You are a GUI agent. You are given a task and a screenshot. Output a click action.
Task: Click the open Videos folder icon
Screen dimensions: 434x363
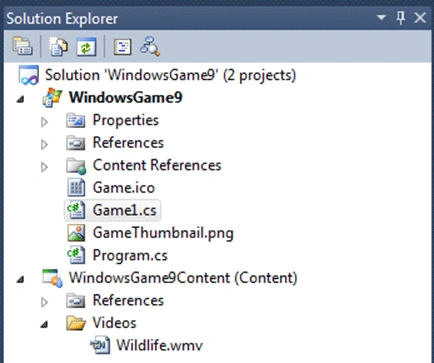[x=76, y=323]
